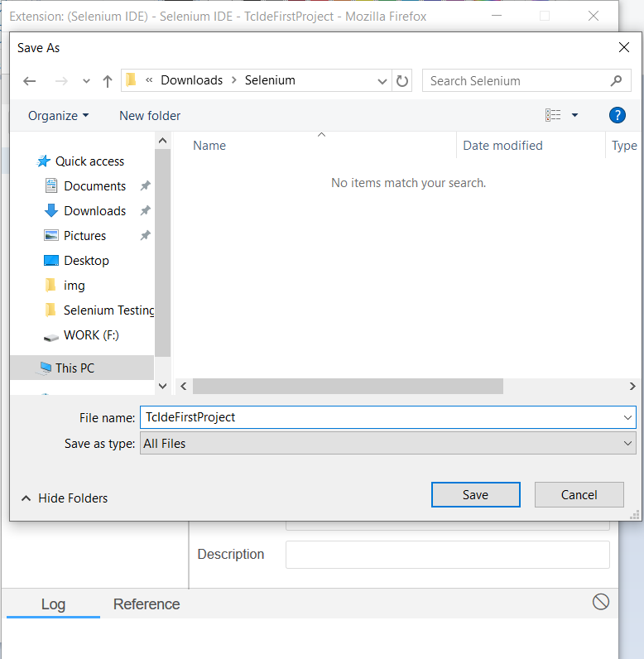Screen dimensions: 644x659
Task: Go back using the left arrow
Action: pos(30,80)
